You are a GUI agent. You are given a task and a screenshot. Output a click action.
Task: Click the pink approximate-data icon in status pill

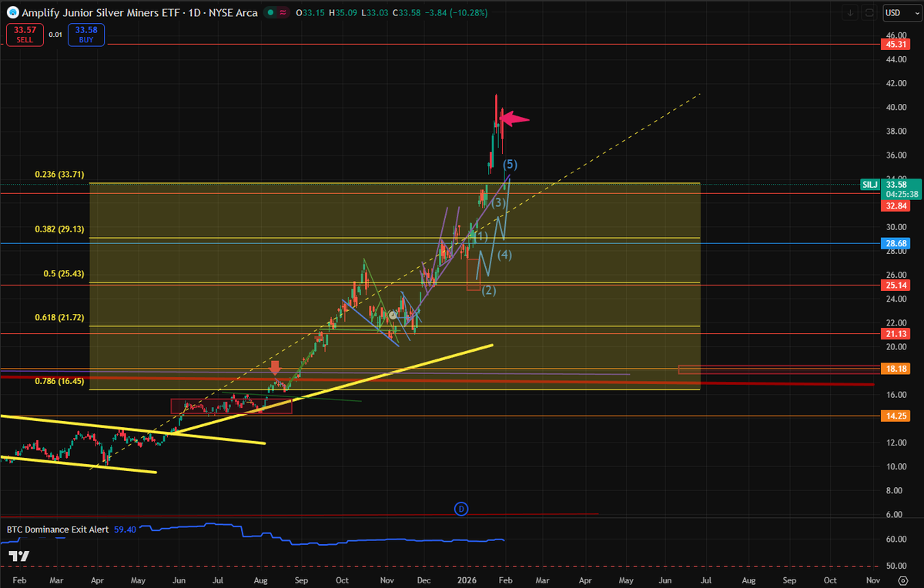tap(283, 13)
